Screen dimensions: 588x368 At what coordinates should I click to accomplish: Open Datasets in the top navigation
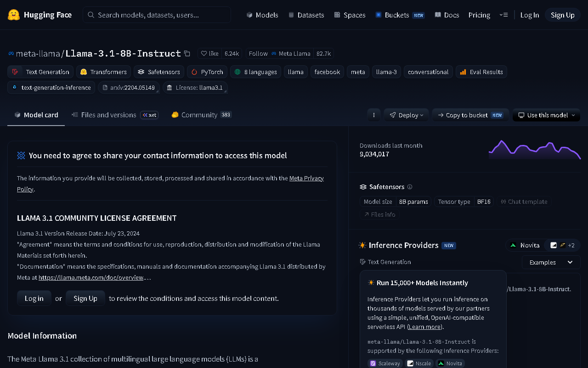point(306,15)
